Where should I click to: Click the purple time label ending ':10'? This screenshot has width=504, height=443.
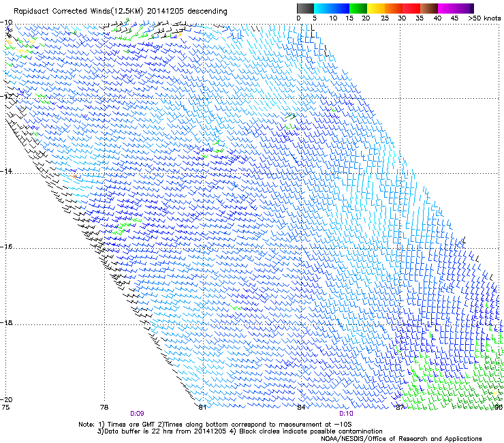point(346,414)
